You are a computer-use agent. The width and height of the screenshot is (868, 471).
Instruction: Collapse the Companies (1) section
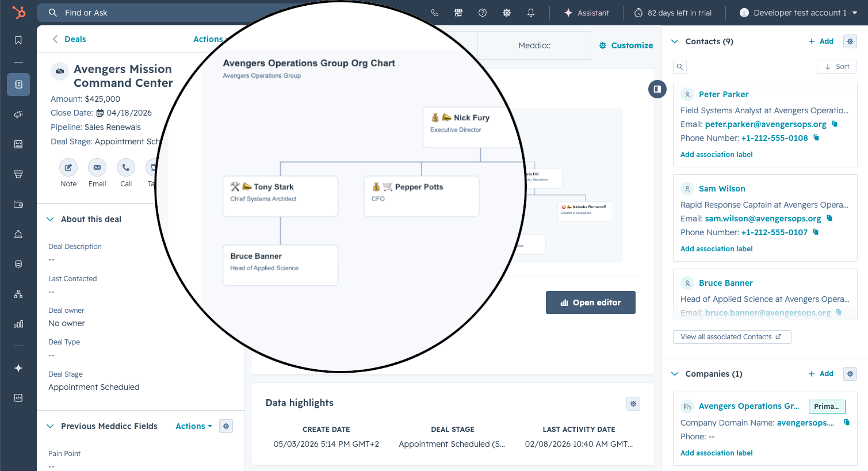pyautogui.click(x=675, y=374)
